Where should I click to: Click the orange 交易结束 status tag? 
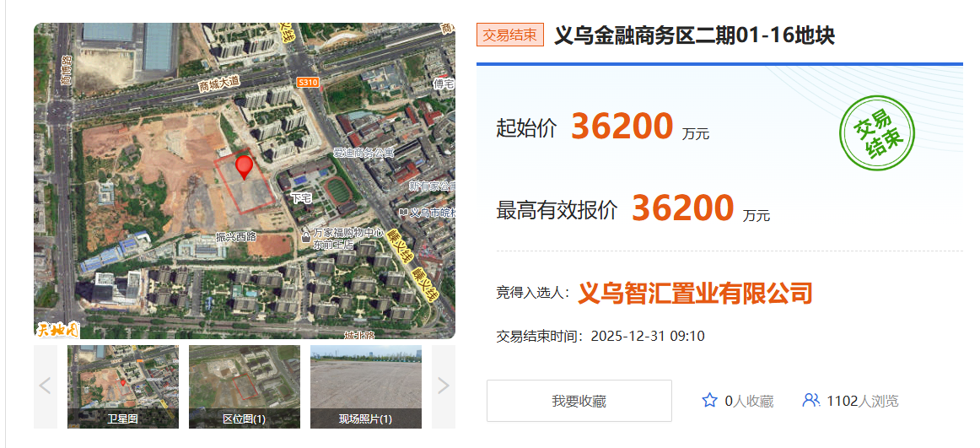(x=510, y=35)
